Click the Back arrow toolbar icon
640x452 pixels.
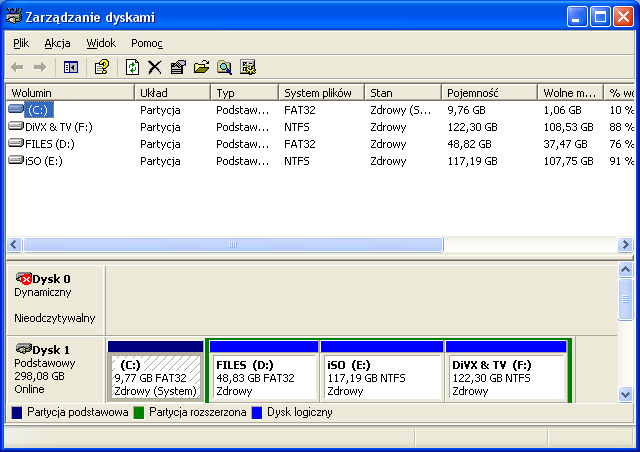click(x=17, y=67)
